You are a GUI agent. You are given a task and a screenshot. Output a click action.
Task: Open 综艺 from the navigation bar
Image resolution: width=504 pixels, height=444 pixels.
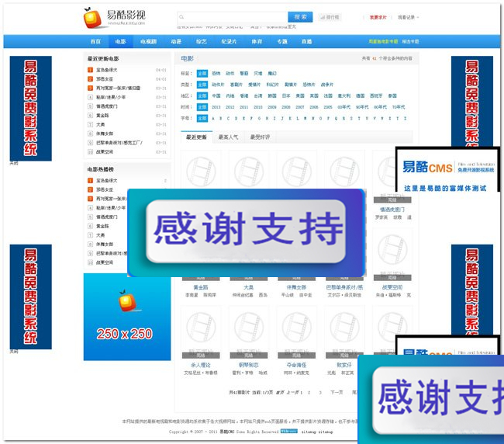pos(202,41)
